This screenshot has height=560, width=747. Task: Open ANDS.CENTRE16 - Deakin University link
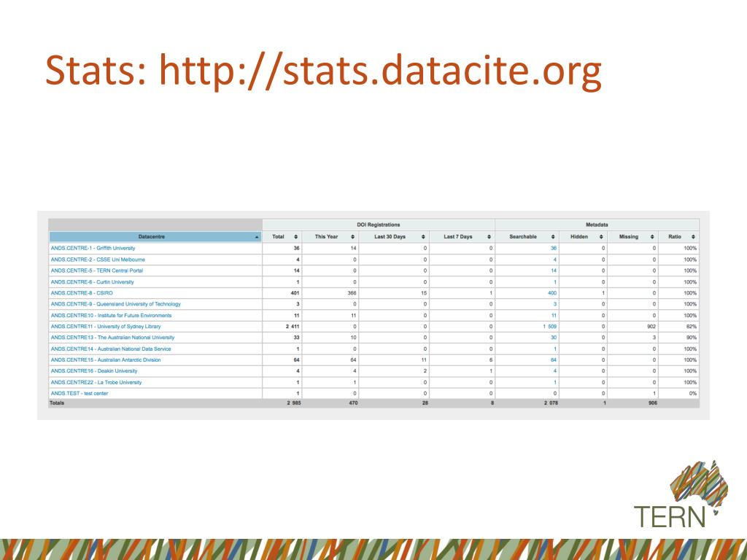94,371
